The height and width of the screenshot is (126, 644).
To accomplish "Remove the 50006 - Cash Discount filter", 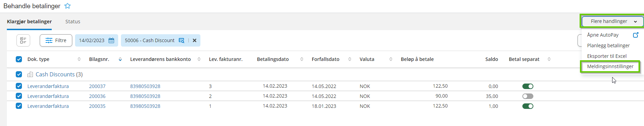I will tap(195, 40).
